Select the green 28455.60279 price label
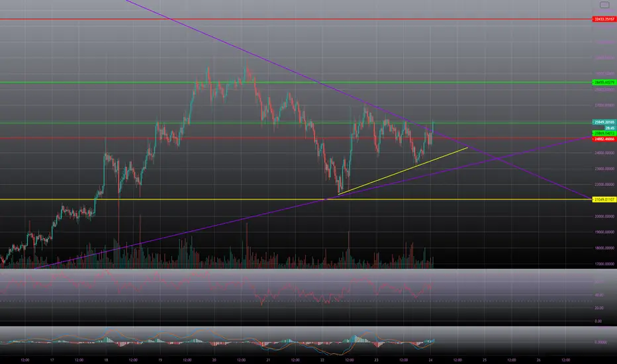Screen dimensions: 617x364 click(604, 82)
